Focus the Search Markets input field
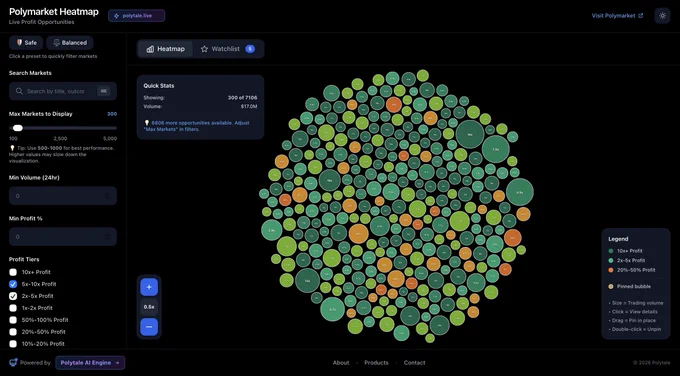The width and height of the screenshot is (680, 376). pyautogui.click(x=63, y=91)
